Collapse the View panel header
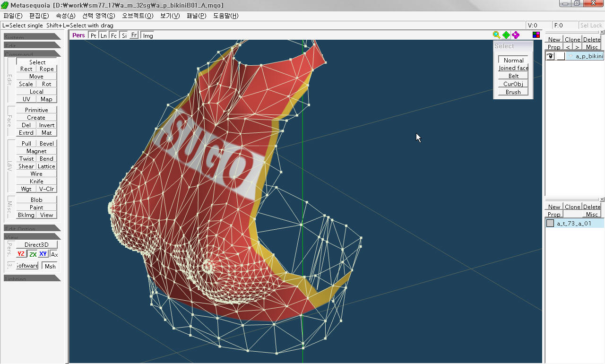The image size is (605, 364). click(32, 236)
